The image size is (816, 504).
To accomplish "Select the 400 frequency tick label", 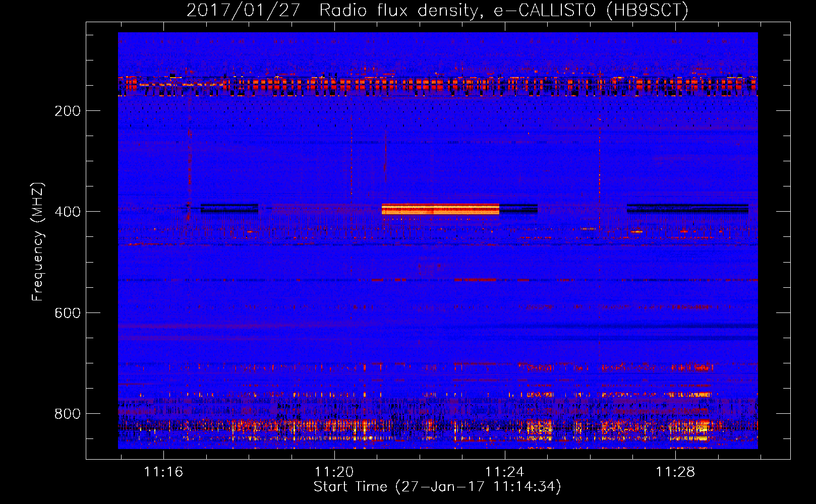I will click(68, 212).
